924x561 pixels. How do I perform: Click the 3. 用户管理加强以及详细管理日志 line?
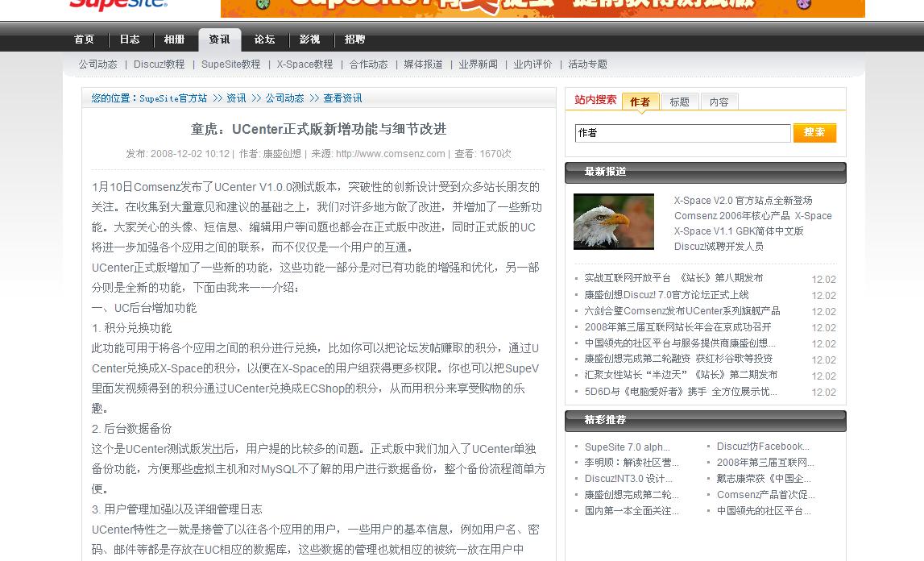click(x=176, y=509)
